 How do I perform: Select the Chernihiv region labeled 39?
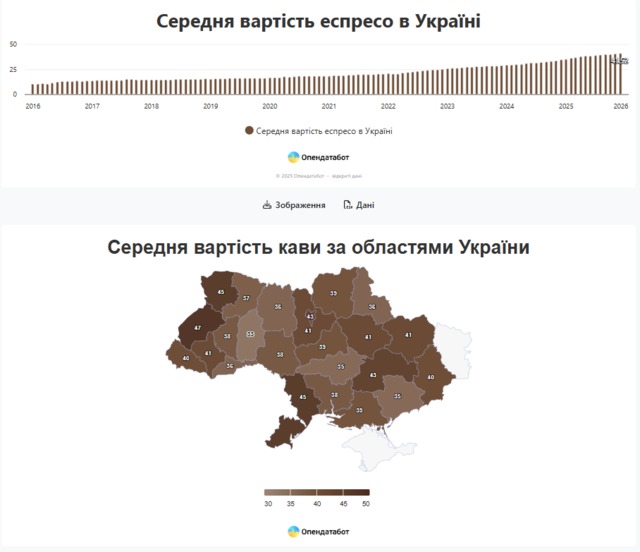333,293
